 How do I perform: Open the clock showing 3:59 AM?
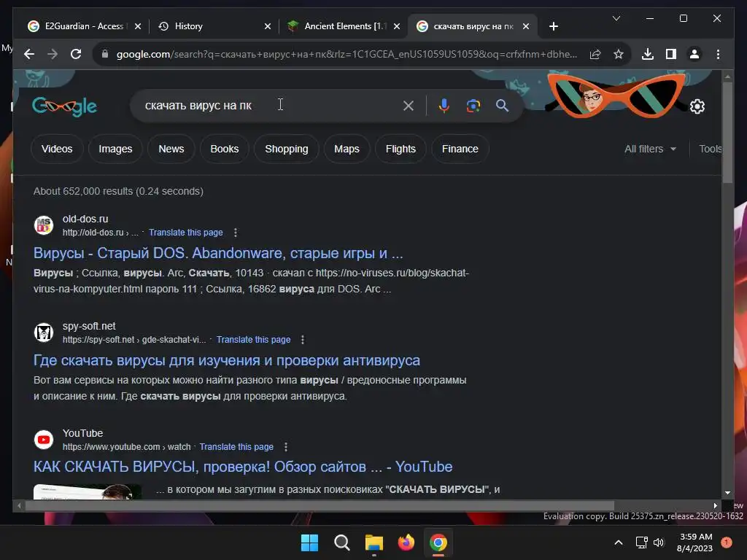pyautogui.click(x=694, y=542)
